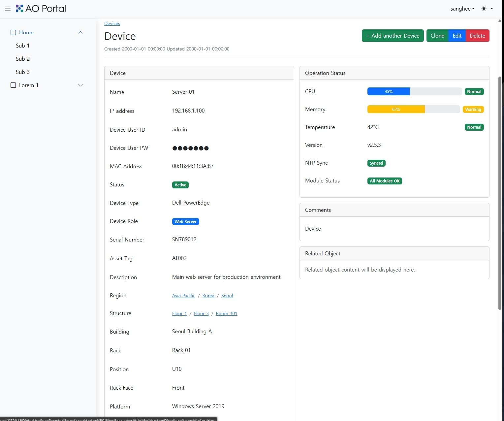
Task: Click the Web Server role badge
Action: pos(186,221)
